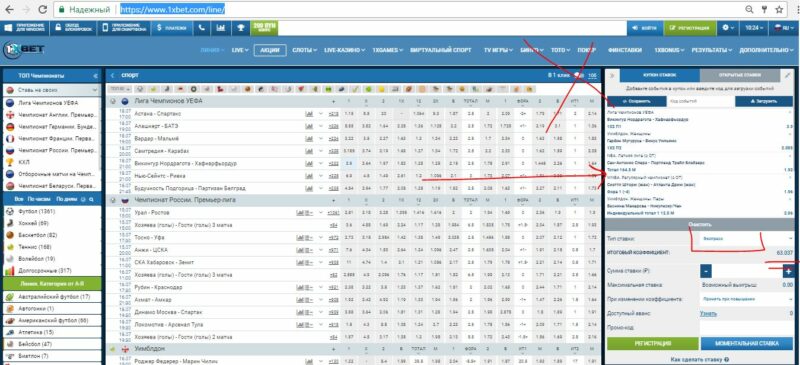Image resolution: width=800 pixels, height=365 pixels.
Task: Collapse the coupon panel with double-arrow icon
Action: pos(612,75)
